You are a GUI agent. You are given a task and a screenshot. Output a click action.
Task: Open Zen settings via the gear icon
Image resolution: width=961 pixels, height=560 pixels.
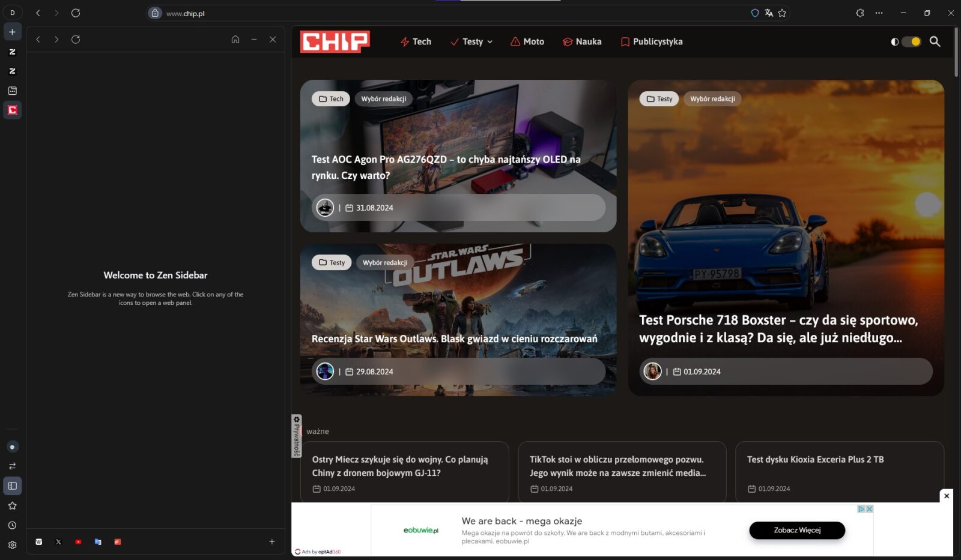[12, 544]
